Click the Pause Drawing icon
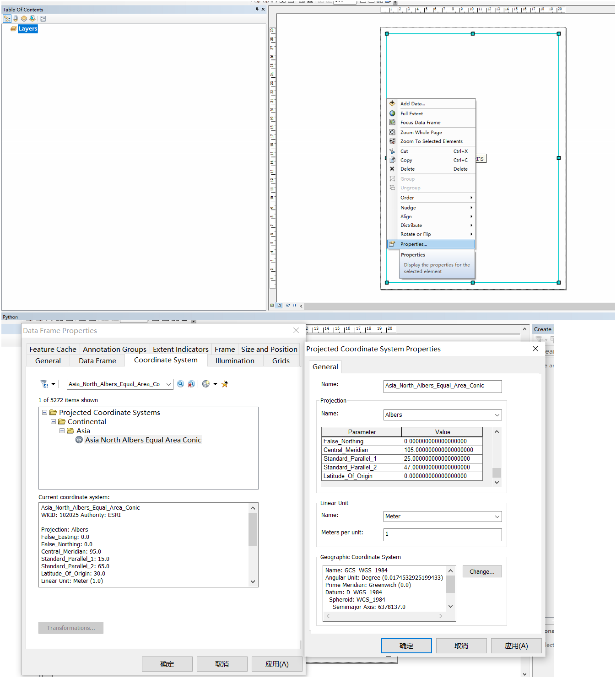Image resolution: width=616 pixels, height=678 pixels. (x=295, y=306)
